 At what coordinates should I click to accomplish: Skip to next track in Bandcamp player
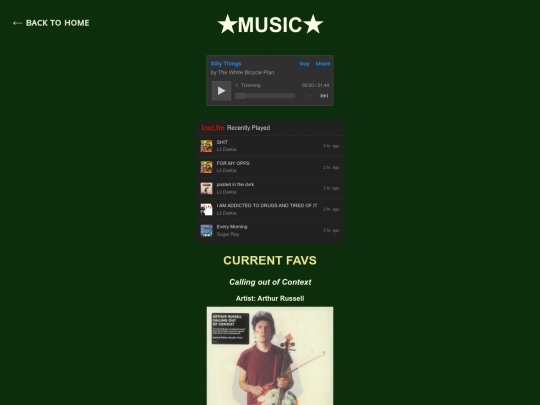[324, 96]
